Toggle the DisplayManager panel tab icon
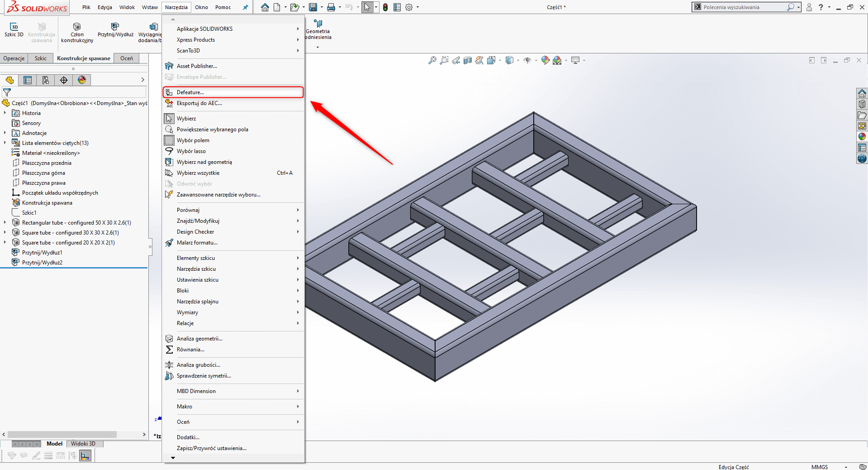Screen dimensions: 868x470 click(81, 80)
